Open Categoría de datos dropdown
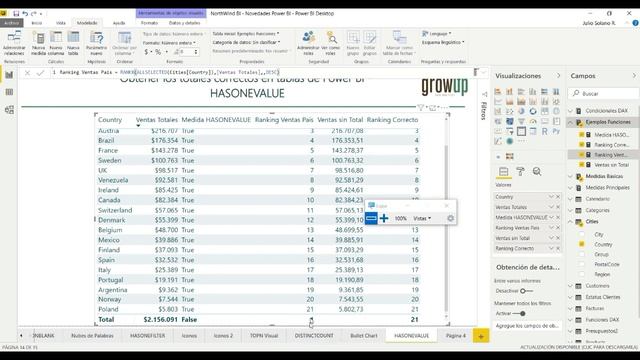Viewport: 640px width, 360px height. coord(246,42)
